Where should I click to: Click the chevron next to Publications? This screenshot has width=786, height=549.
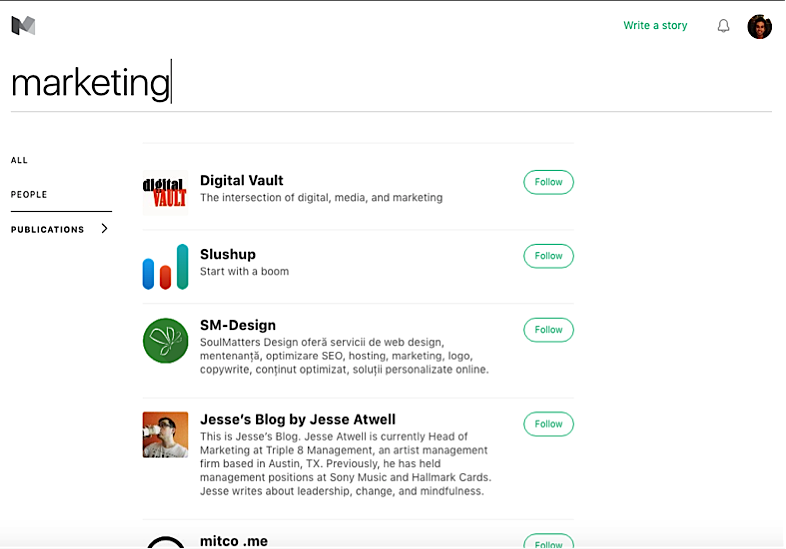tap(104, 229)
